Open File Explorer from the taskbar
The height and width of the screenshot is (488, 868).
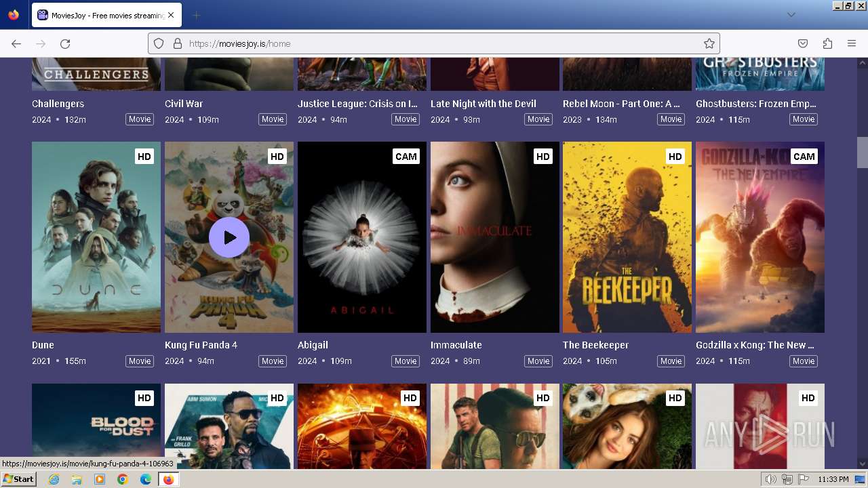(x=77, y=479)
